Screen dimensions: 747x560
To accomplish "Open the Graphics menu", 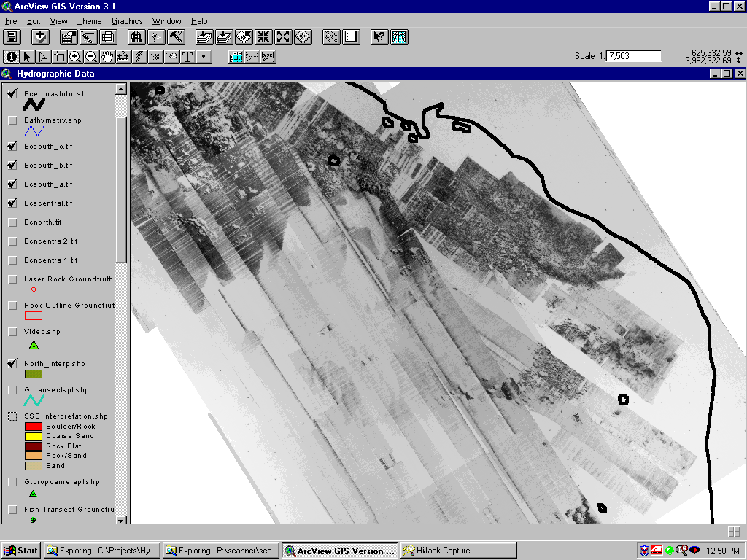I will pyautogui.click(x=127, y=21).
